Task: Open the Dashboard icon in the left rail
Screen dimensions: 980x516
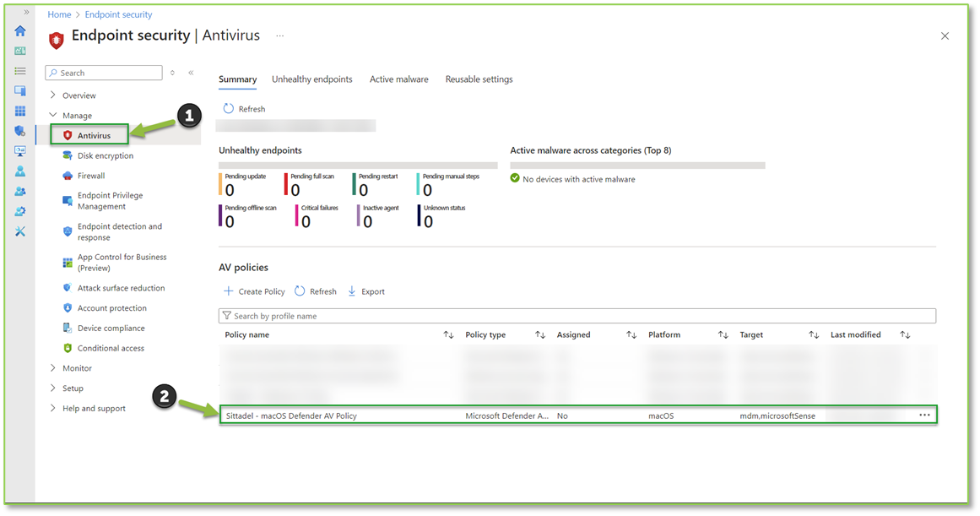Action: point(19,52)
